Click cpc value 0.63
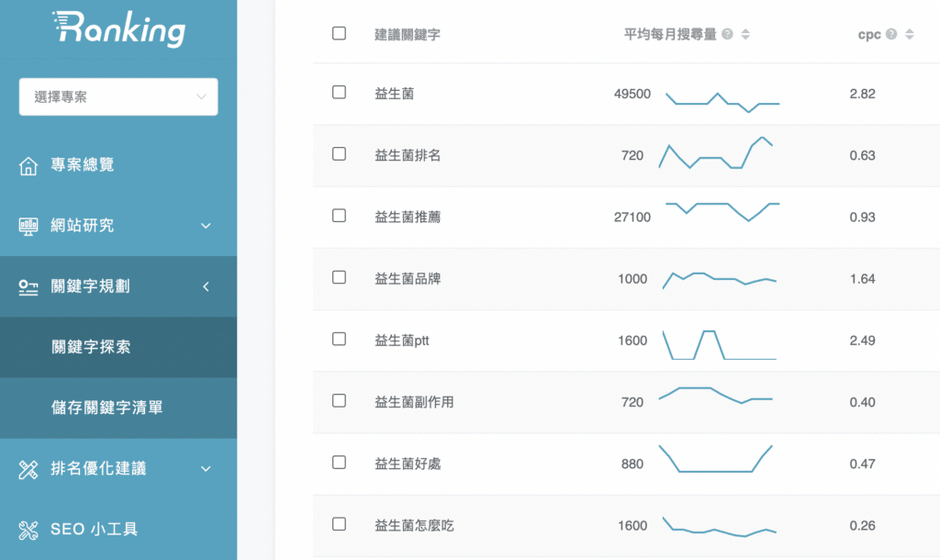Image resolution: width=940 pixels, height=560 pixels. point(862,156)
